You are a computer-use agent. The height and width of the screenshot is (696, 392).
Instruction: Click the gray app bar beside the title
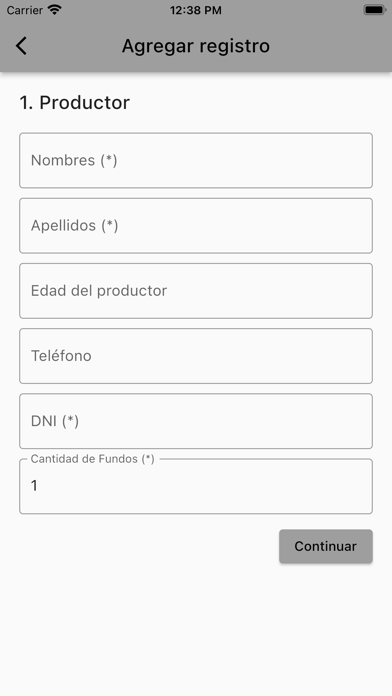[331, 46]
